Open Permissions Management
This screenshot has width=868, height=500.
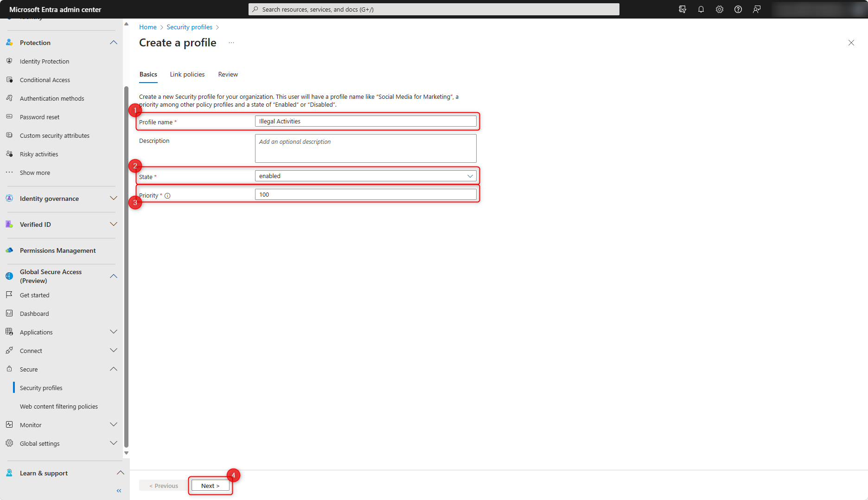pyautogui.click(x=57, y=250)
